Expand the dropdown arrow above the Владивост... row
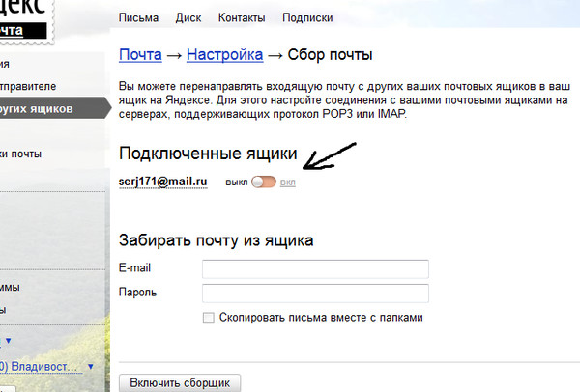 tap(8, 340)
